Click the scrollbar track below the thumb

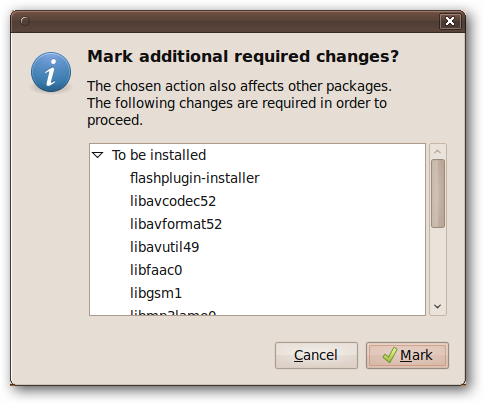pyautogui.click(x=438, y=263)
